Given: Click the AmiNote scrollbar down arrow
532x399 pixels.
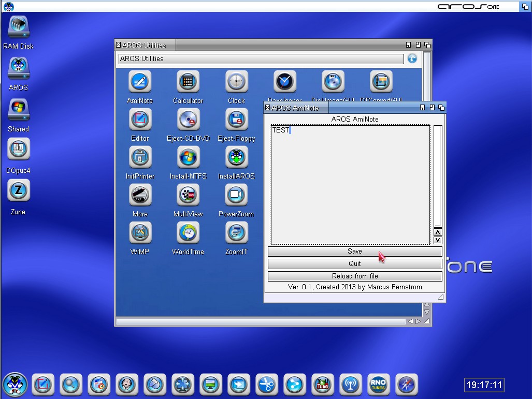Looking at the screenshot, I should [x=438, y=240].
